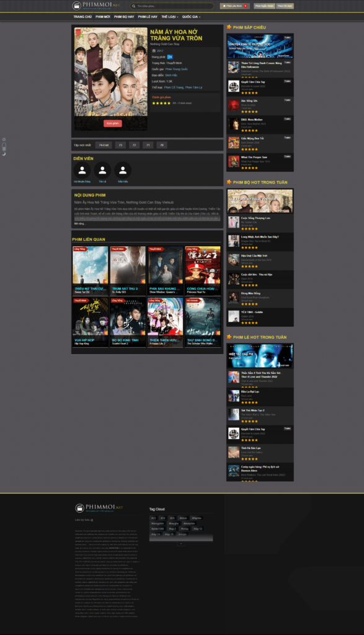Open episode 74-End button
This screenshot has height=635, width=364.
104,145
